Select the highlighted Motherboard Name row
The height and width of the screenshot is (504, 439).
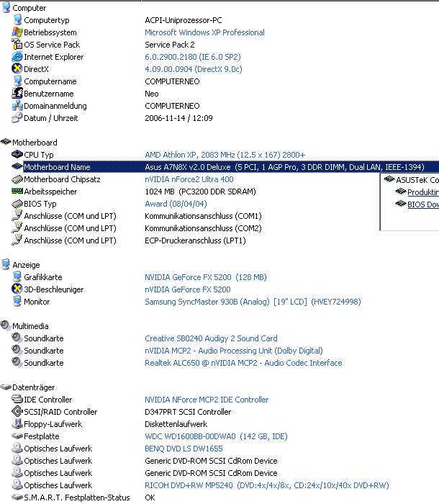231,167
